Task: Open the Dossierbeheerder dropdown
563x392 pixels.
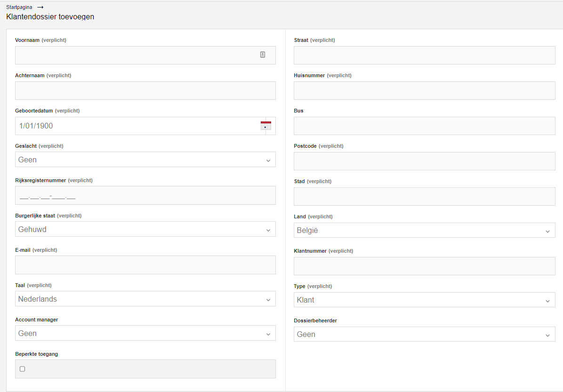Action: coord(424,334)
